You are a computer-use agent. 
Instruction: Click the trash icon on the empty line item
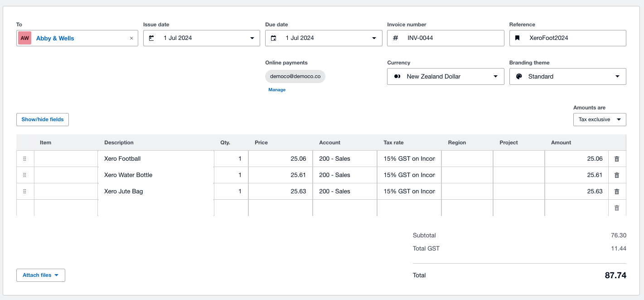tap(617, 207)
